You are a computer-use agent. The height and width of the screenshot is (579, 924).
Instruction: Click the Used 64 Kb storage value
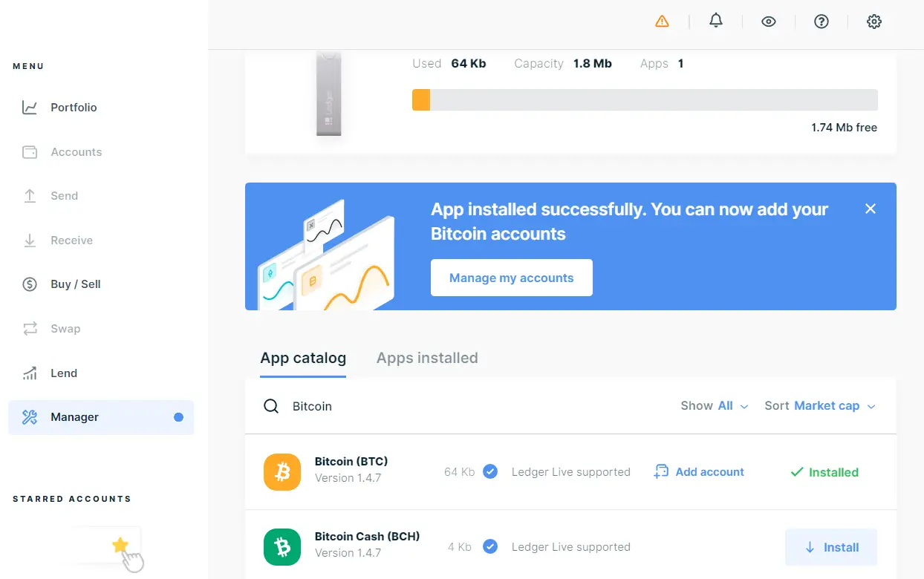pyautogui.click(x=469, y=64)
